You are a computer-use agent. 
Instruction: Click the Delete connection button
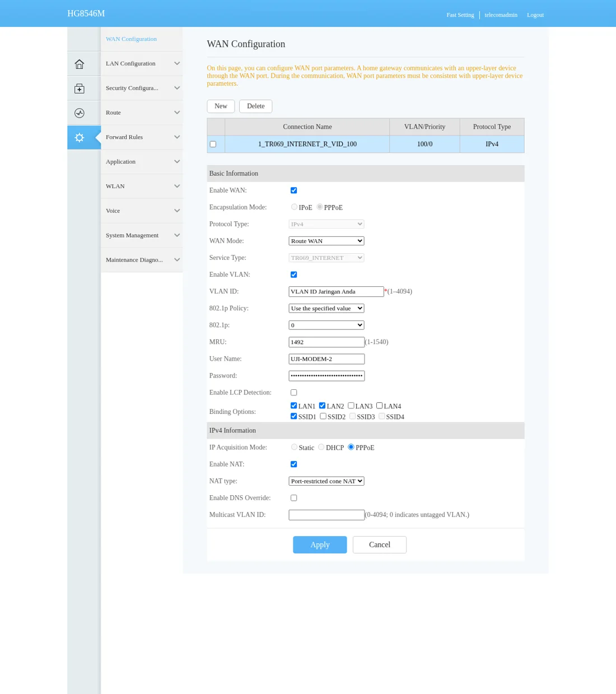(255, 106)
